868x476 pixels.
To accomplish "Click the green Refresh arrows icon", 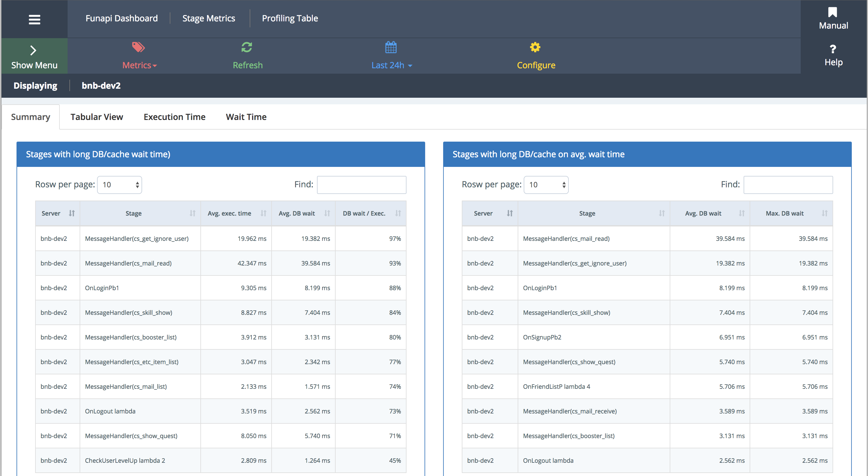I will coord(247,47).
